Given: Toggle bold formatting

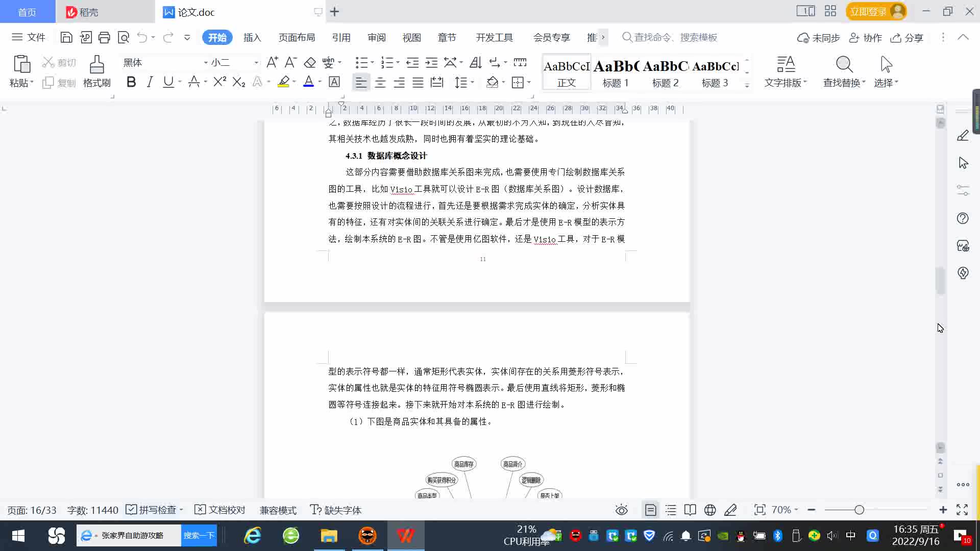Looking at the screenshot, I should (131, 82).
